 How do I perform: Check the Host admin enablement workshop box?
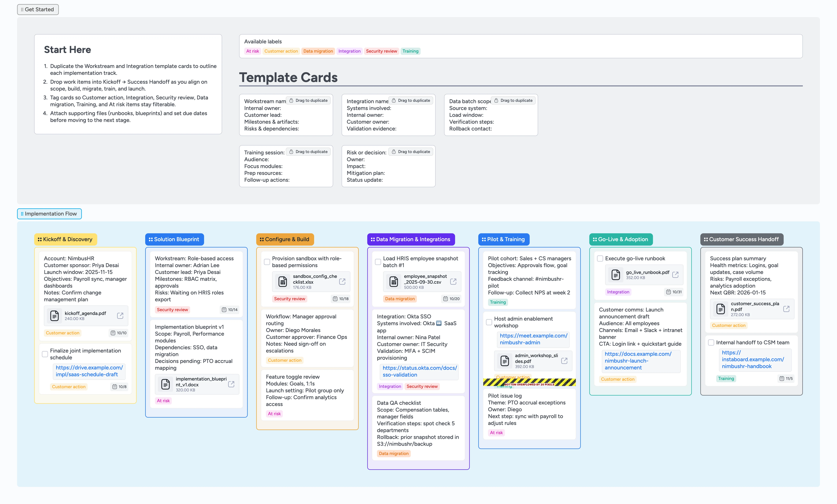pos(489,322)
